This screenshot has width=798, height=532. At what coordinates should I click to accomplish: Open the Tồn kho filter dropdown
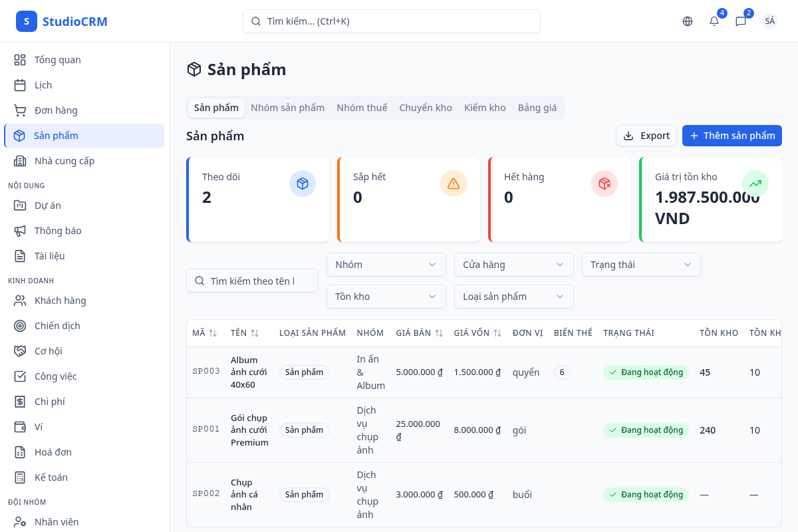coord(386,297)
